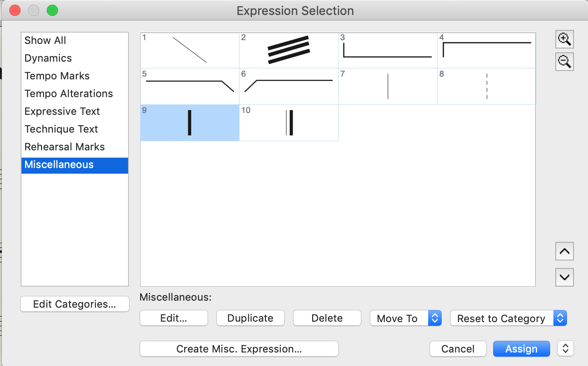Open the Reset to Category dropdown
This screenshot has width=588, height=366.
pyautogui.click(x=508, y=318)
